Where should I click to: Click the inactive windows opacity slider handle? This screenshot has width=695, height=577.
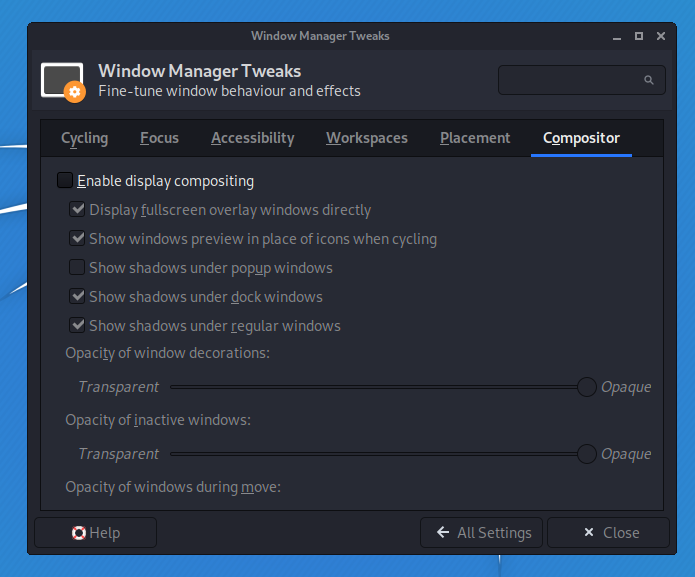point(587,454)
